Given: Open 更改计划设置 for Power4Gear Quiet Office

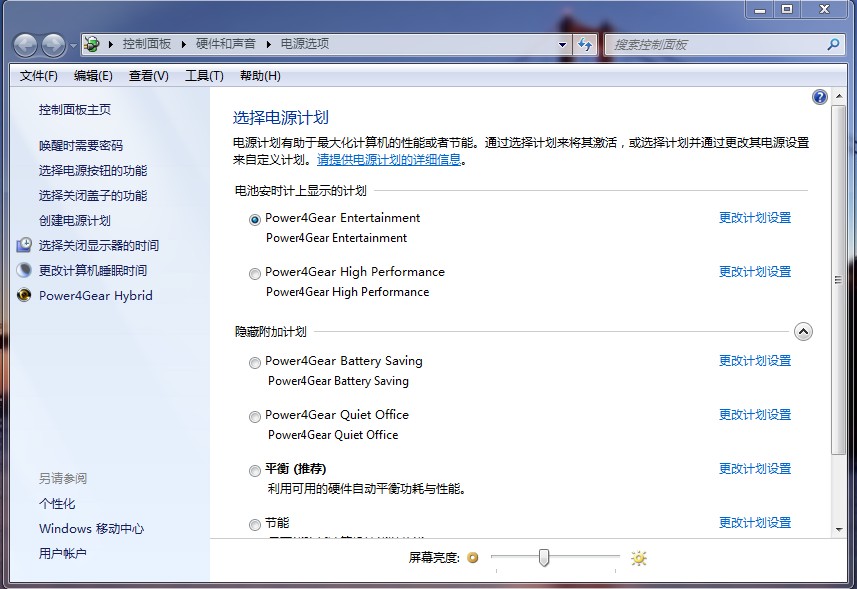Looking at the screenshot, I should point(755,415).
